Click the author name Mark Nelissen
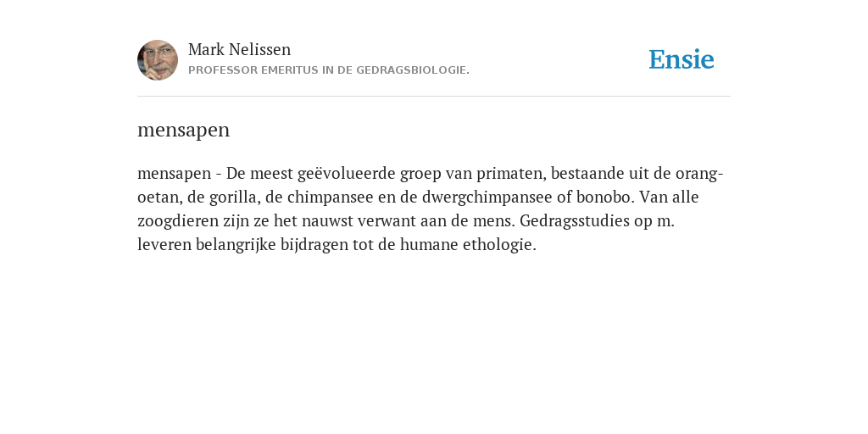 point(239,50)
